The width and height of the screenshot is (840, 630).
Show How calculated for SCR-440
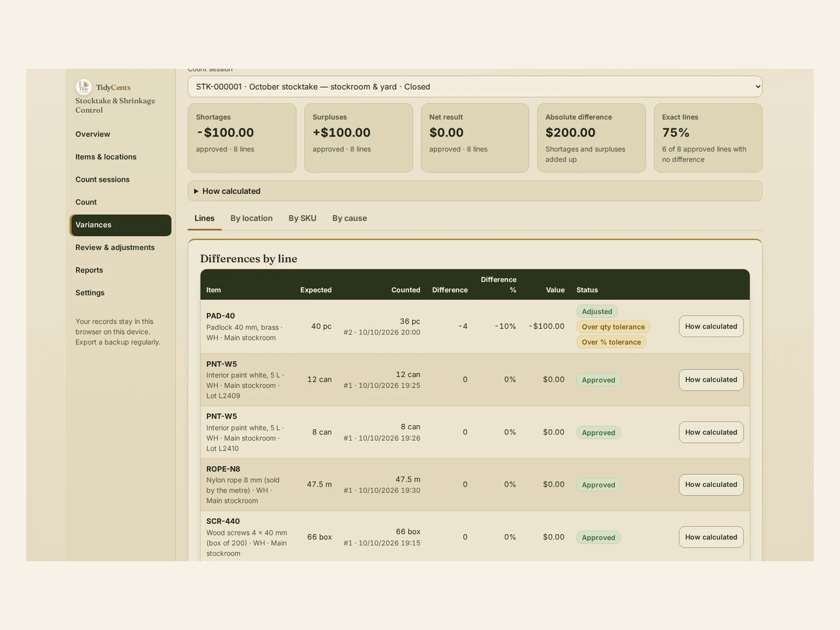tap(711, 537)
